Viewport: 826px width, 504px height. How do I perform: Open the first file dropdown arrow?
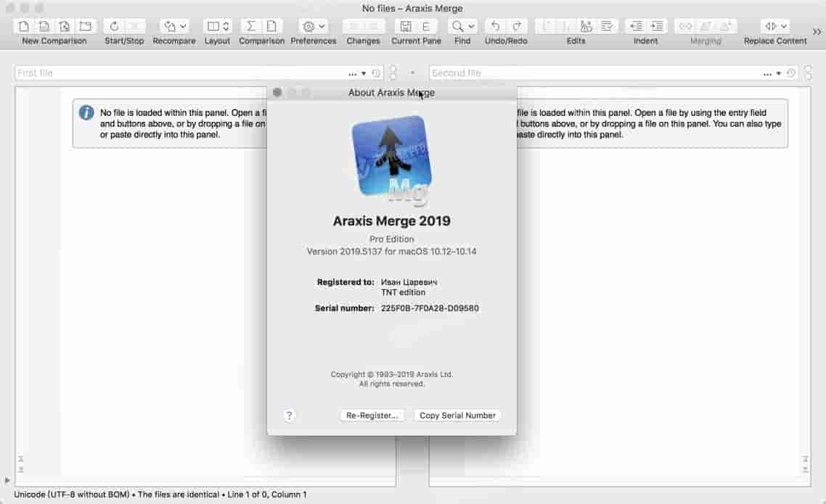pos(364,74)
